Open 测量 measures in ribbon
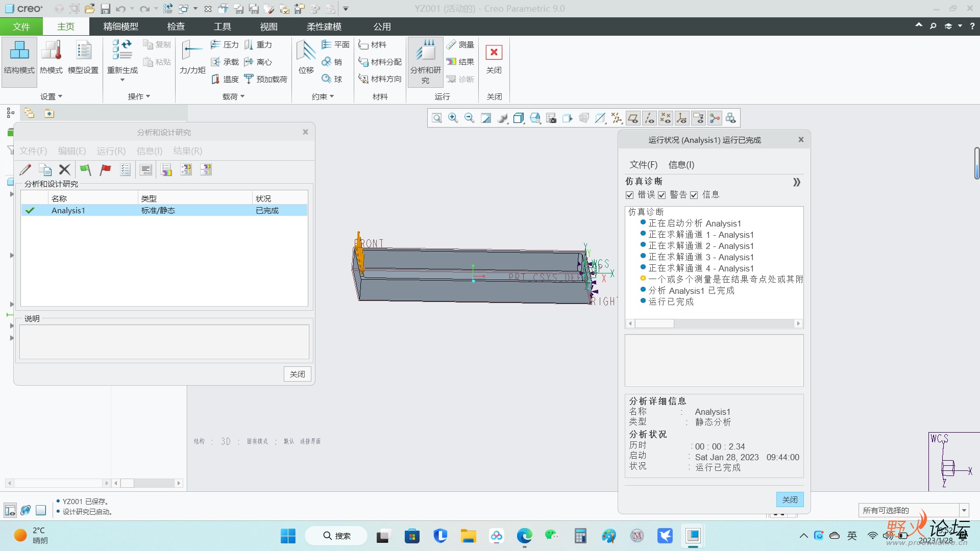Viewport: 980px width, 551px height. pyautogui.click(x=460, y=45)
